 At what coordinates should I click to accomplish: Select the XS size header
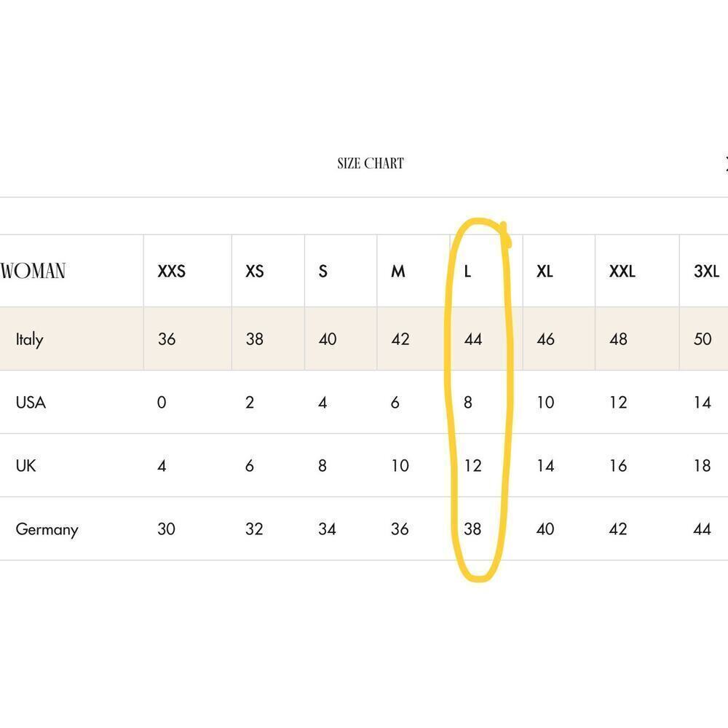pyautogui.click(x=254, y=271)
